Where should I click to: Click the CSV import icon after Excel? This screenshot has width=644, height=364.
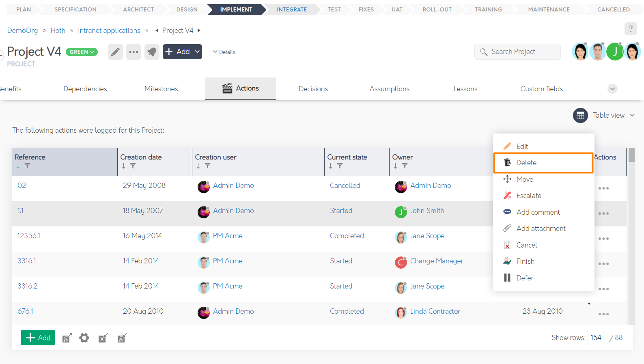[x=122, y=338]
